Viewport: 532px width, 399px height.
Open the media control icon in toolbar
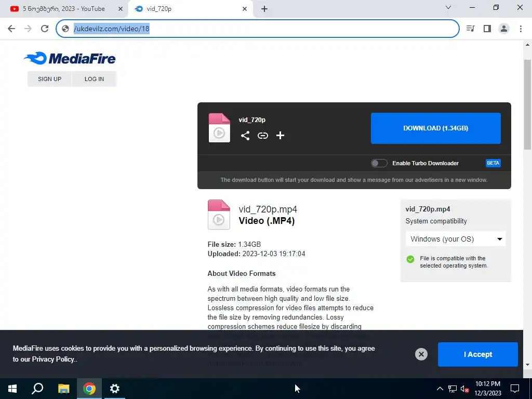click(470, 29)
